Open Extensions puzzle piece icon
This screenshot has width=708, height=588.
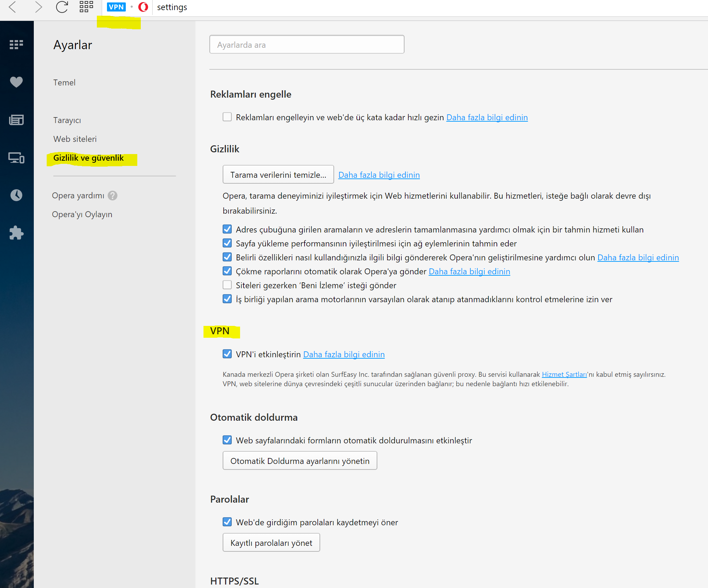click(16, 233)
